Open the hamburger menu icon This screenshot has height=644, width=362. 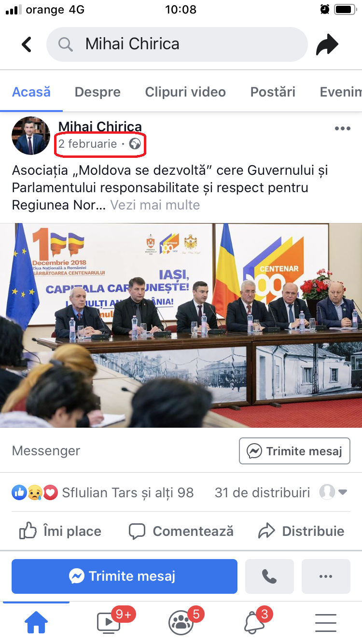tap(326, 623)
